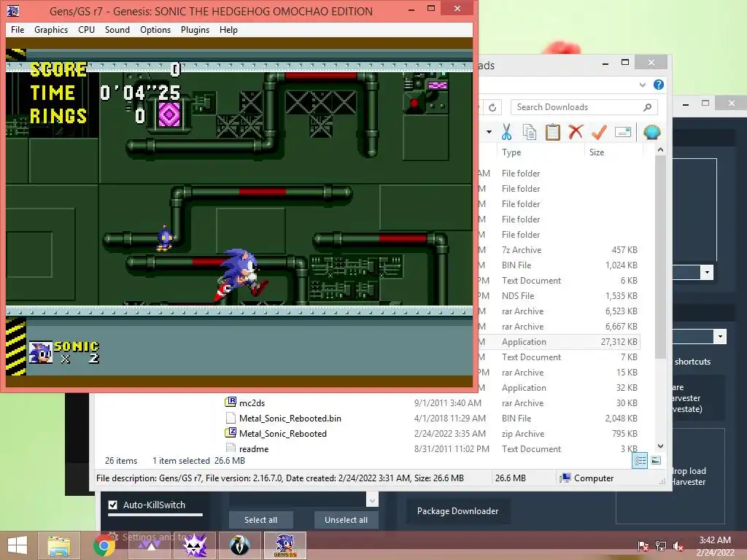
Task: Expand the Explorer ribbon chevron
Action: coord(643,85)
